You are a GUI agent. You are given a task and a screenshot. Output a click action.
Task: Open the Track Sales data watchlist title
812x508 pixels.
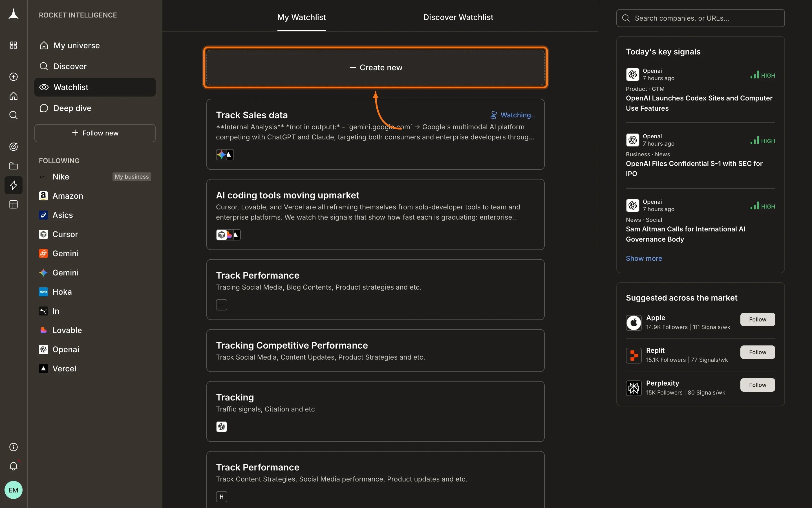tap(252, 115)
